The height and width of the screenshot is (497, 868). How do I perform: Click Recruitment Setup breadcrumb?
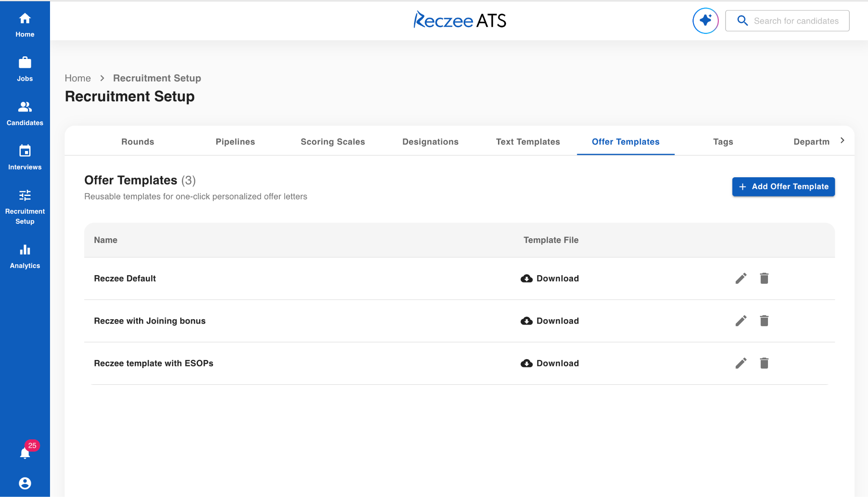point(157,78)
